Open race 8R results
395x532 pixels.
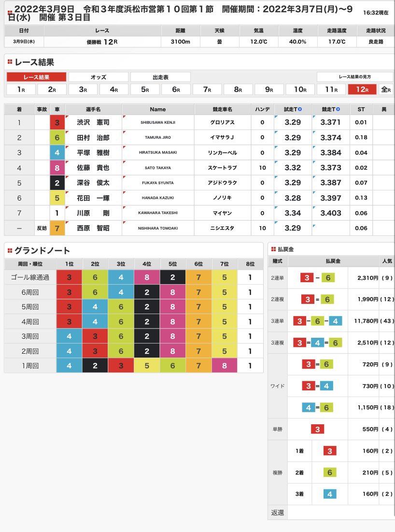click(237, 89)
